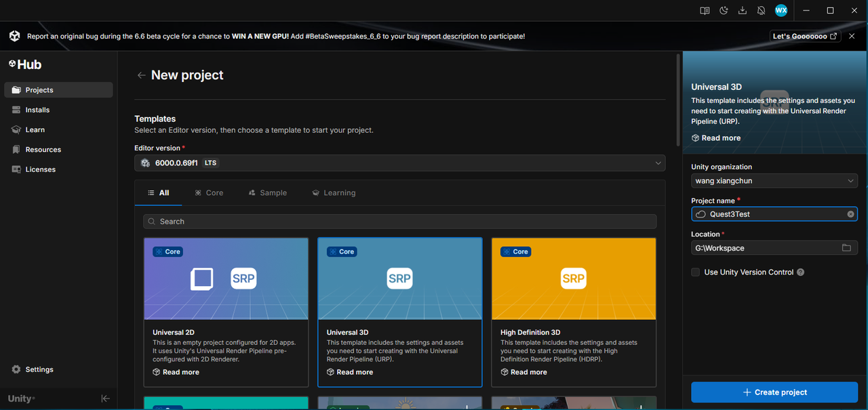Select the High Definition 3D template card
The height and width of the screenshot is (410, 868).
[x=574, y=312]
